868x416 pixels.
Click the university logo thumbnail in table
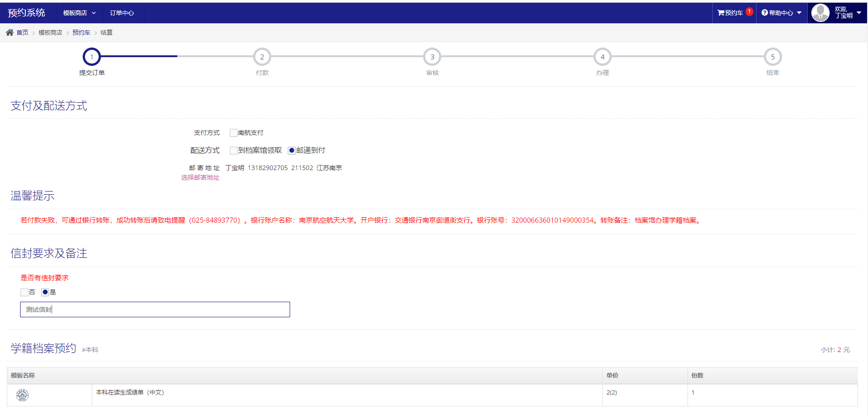[22, 395]
